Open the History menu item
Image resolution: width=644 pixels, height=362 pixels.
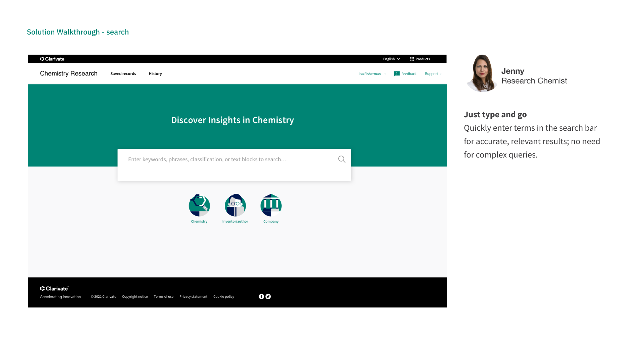(x=155, y=74)
